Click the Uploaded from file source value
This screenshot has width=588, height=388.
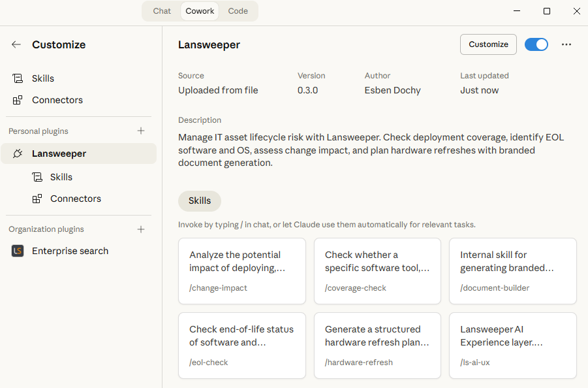click(218, 90)
